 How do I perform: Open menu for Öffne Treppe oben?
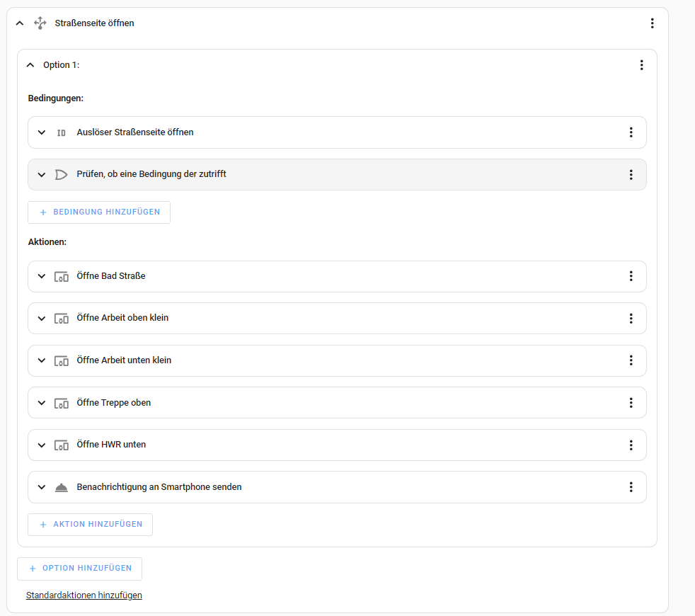coord(631,403)
